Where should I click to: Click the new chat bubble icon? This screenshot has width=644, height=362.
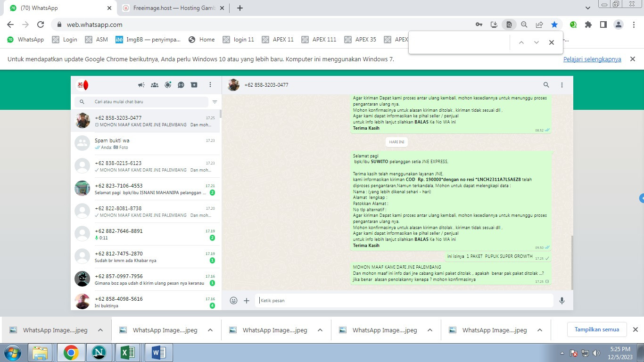click(181, 85)
